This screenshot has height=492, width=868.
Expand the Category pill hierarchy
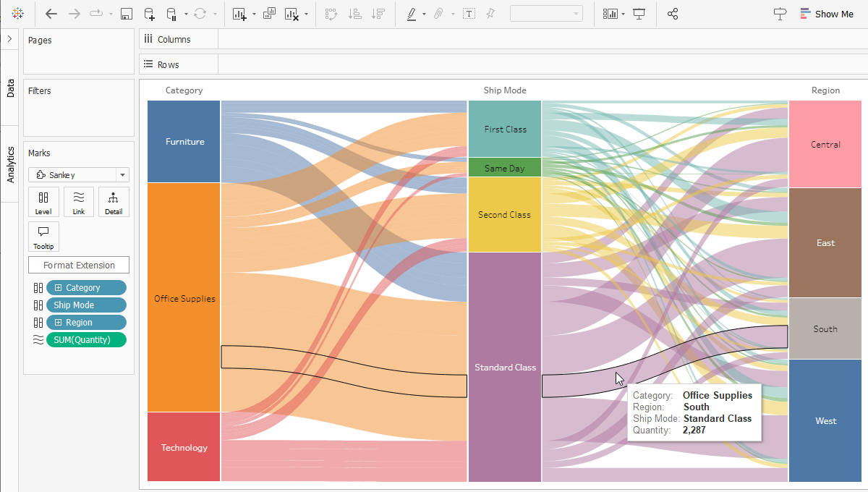coord(59,288)
